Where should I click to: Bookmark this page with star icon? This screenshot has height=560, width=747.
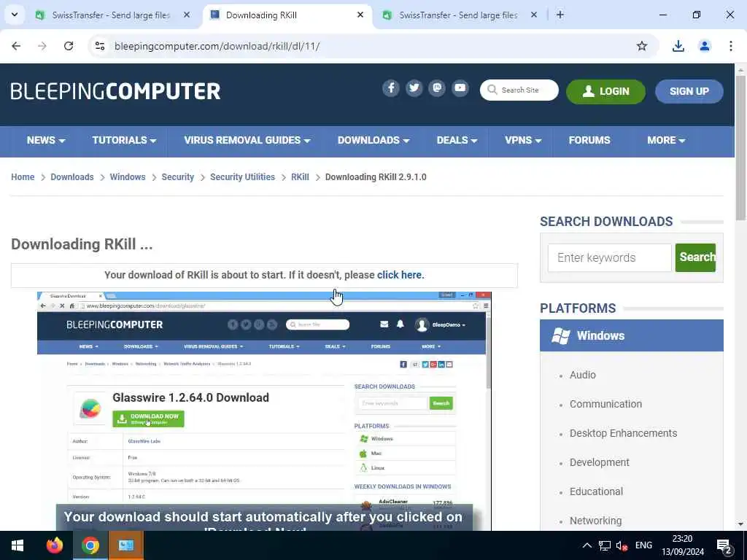[642, 46]
